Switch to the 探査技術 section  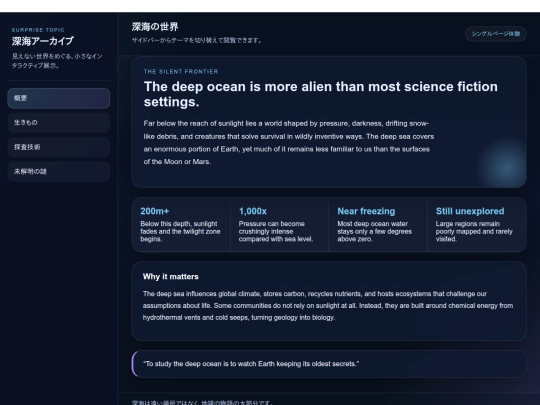59,147
